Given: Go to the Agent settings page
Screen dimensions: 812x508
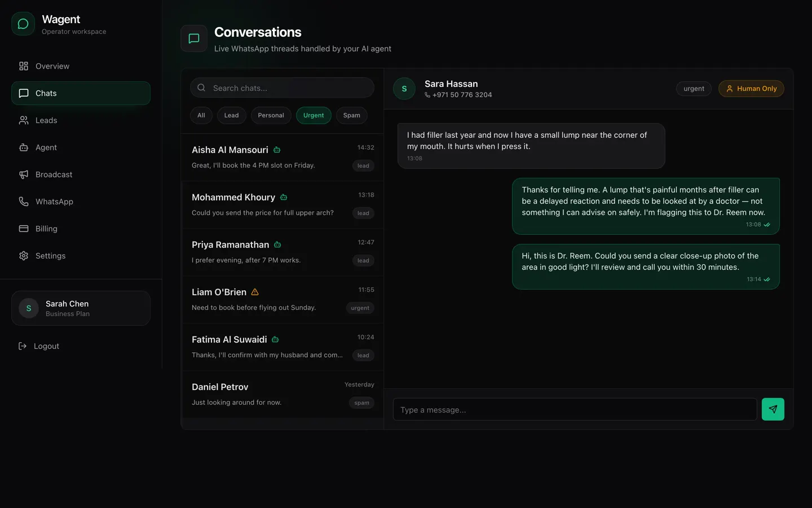Looking at the screenshot, I should click(x=81, y=147).
